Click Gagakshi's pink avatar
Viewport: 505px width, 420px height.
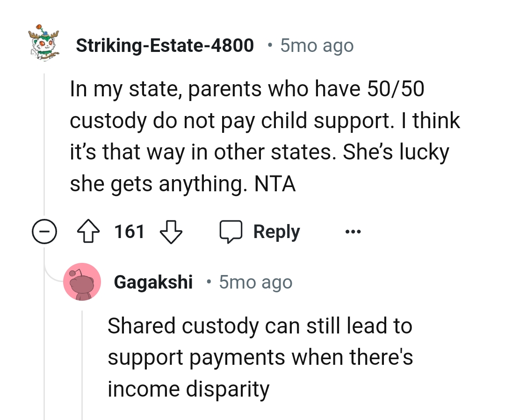coord(82,281)
